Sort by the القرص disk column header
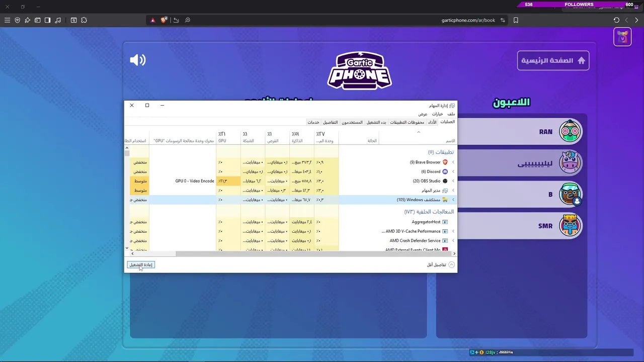Image resolution: width=644 pixels, height=362 pixels. 278,137
